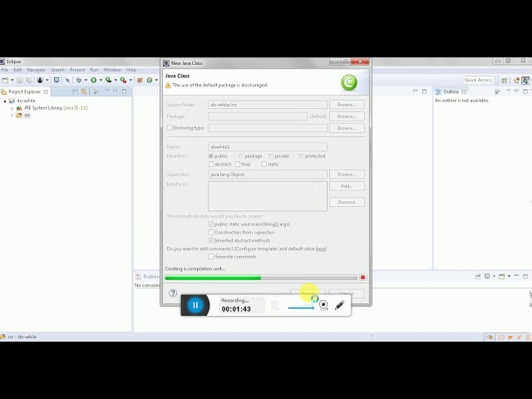Click the Open Console icon in Console view

pyautogui.click(x=502, y=277)
